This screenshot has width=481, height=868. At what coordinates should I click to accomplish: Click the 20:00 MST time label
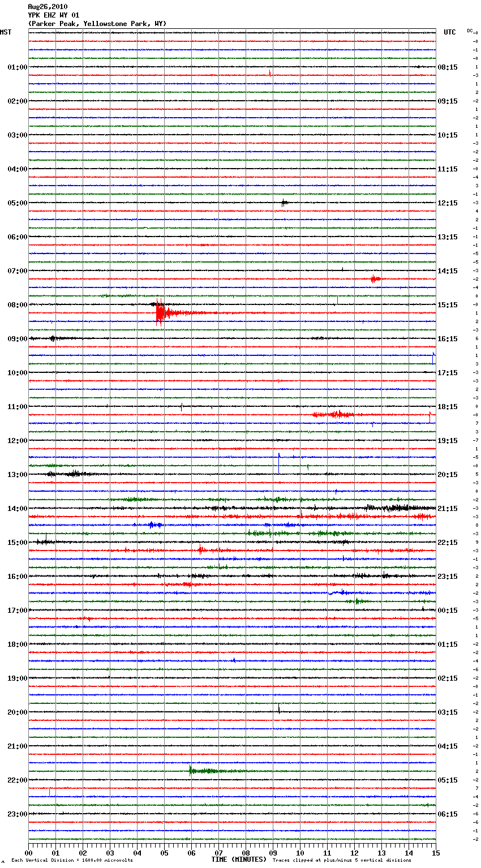pyautogui.click(x=18, y=712)
